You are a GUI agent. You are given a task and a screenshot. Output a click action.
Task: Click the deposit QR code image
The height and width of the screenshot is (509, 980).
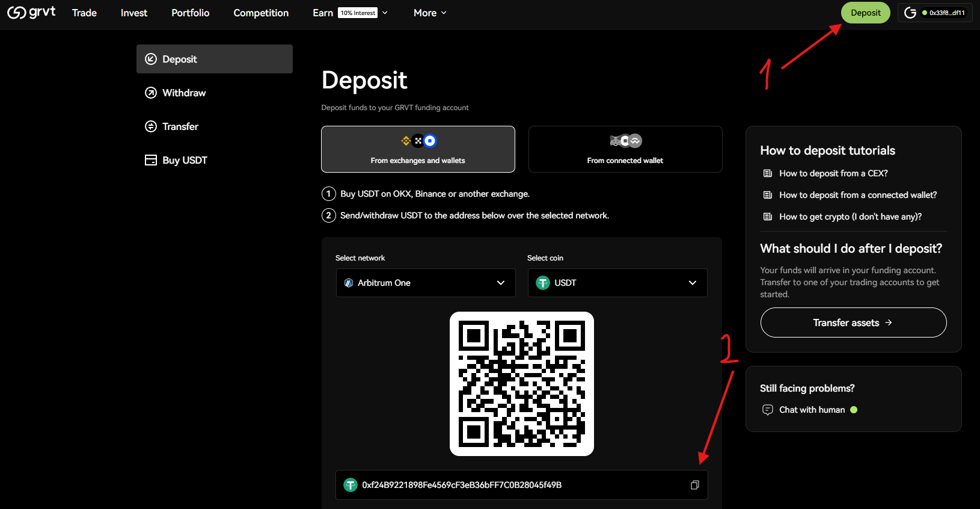(x=522, y=384)
